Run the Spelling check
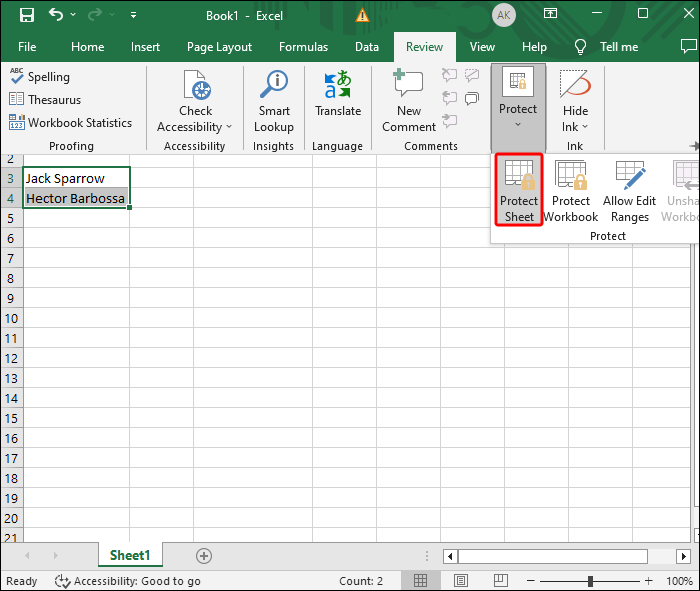The height and width of the screenshot is (591, 700). point(40,77)
